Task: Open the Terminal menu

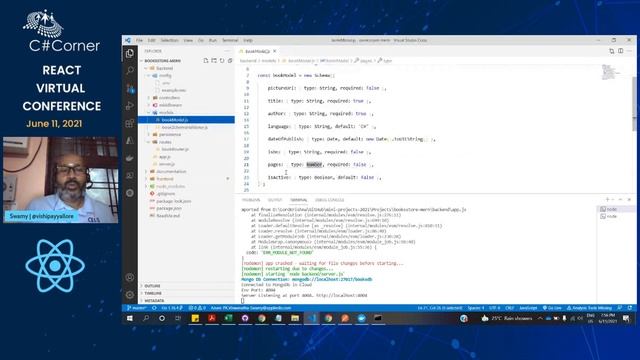Action: (230, 40)
